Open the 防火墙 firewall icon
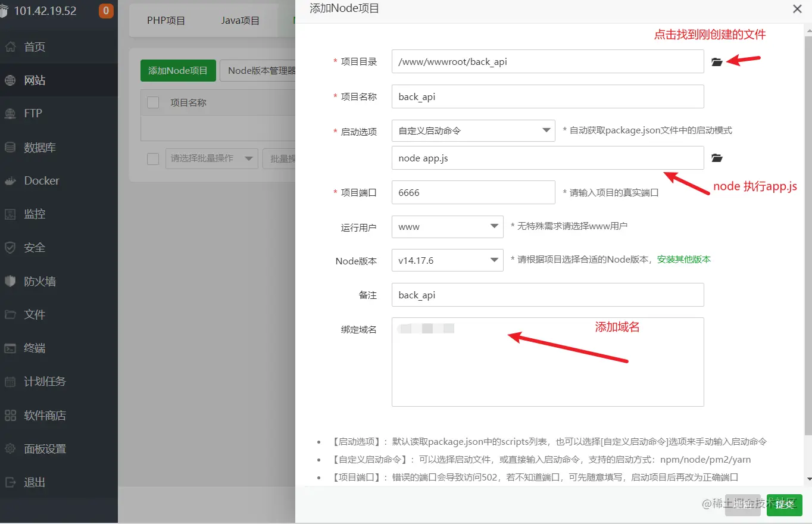Image resolution: width=812 pixels, height=524 pixels. coord(10,281)
